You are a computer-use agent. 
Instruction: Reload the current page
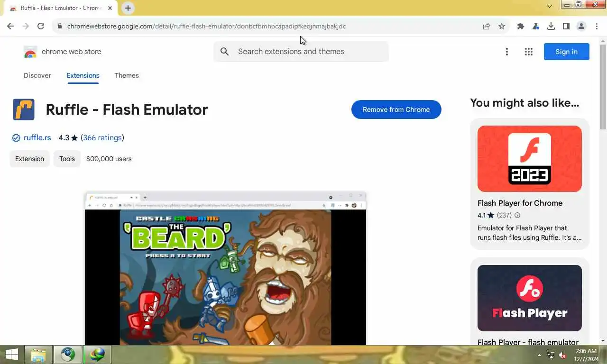(x=41, y=26)
